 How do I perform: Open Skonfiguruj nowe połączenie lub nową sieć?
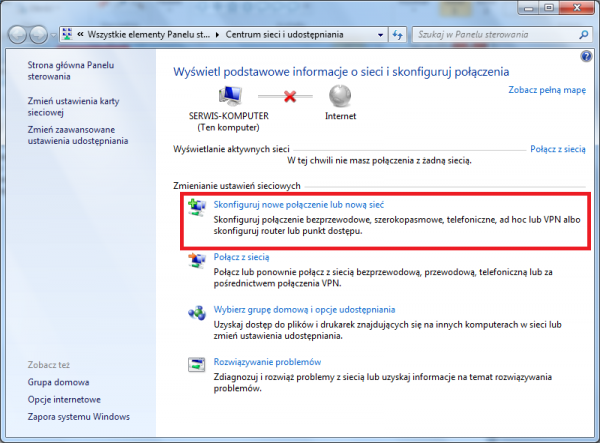[298, 205]
